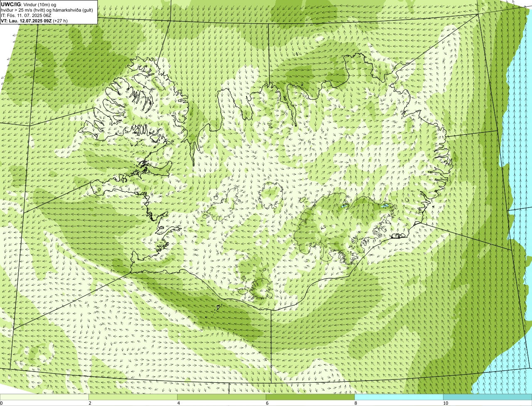The width and height of the screenshot is (532, 406).
Task: Click the '6' label under the color bar
Action: (x=267, y=403)
